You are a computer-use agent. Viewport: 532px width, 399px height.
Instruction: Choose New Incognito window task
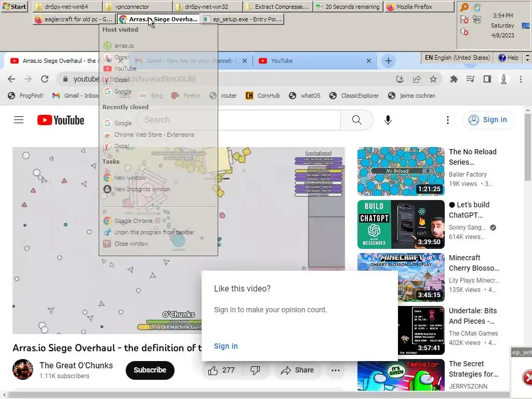pyautogui.click(x=158, y=189)
